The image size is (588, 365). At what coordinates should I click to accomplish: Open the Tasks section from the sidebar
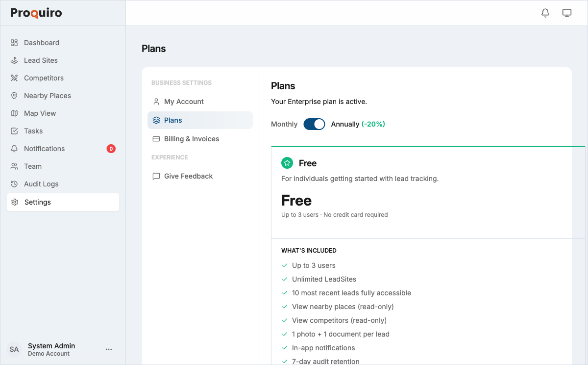32,130
